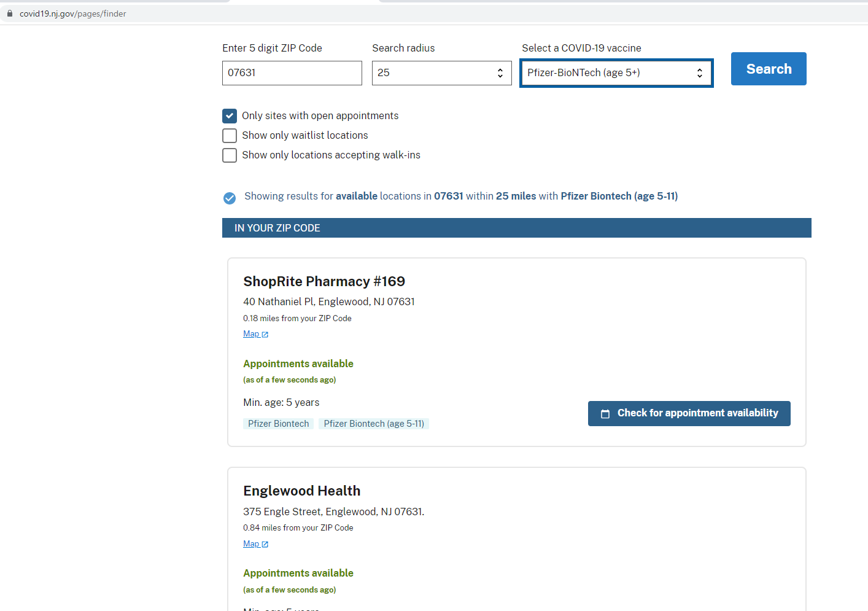Click external-link icon beside Englewood Map
The width and height of the screenshot is (868, 611).
(x=265, y=545)
